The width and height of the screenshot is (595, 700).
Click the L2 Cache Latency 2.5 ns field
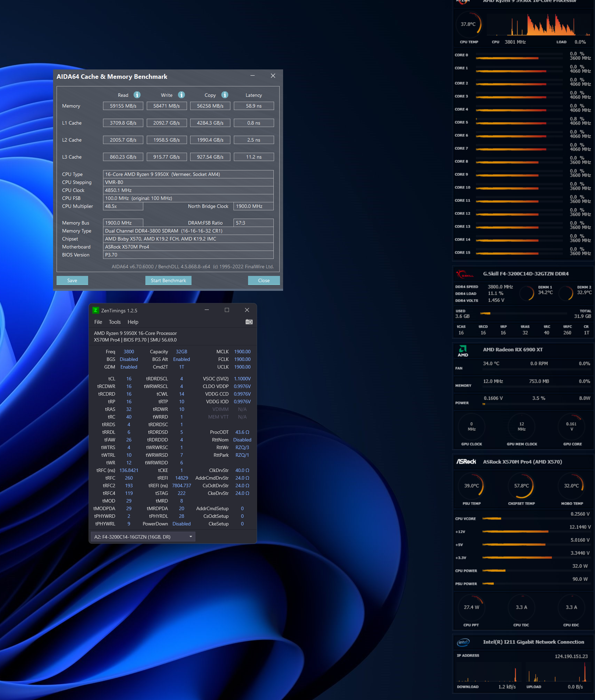[254, 140]
